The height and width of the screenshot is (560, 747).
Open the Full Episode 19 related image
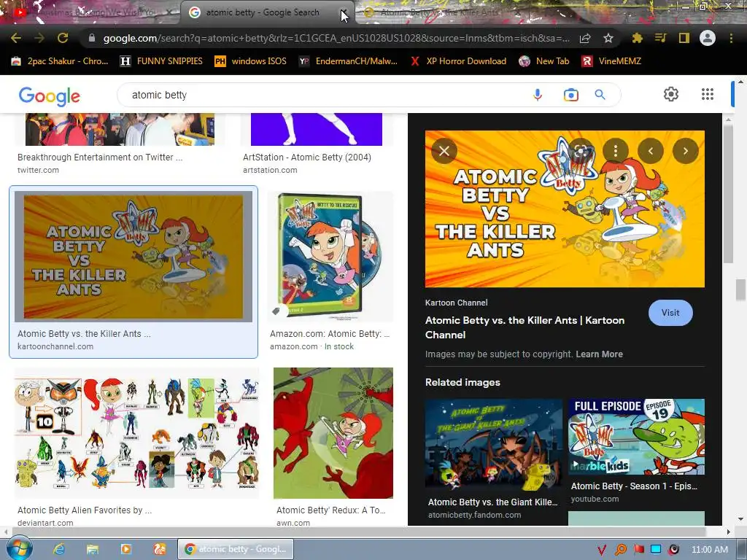click(x=636, y=437)
